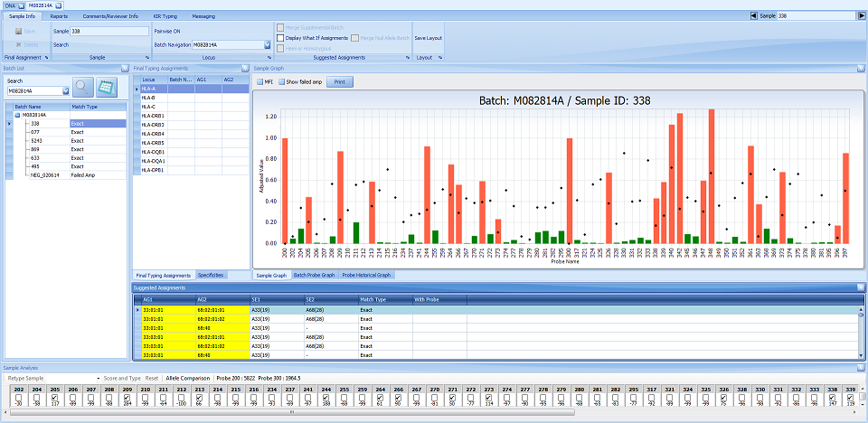The height and width of the screenshot is (423, 868).
Task: Open the Batch Probe Graph tab
Action: pos(314,275)
